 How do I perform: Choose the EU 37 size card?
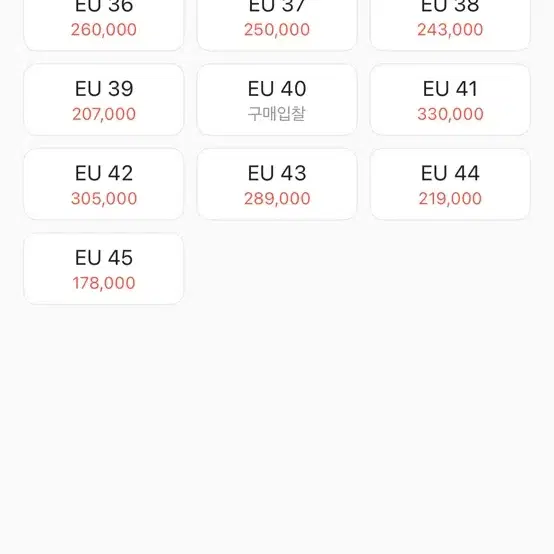[277, 25]
